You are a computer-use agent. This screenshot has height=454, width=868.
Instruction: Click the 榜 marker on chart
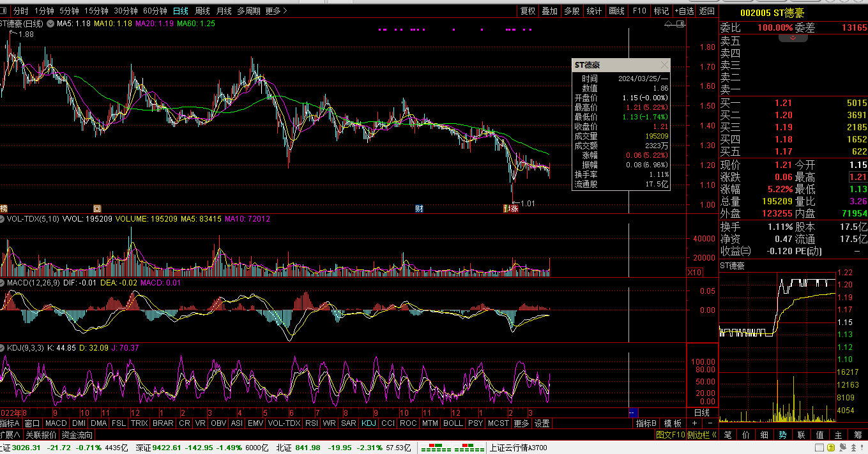pyautogui.click(x=3, y=209)
